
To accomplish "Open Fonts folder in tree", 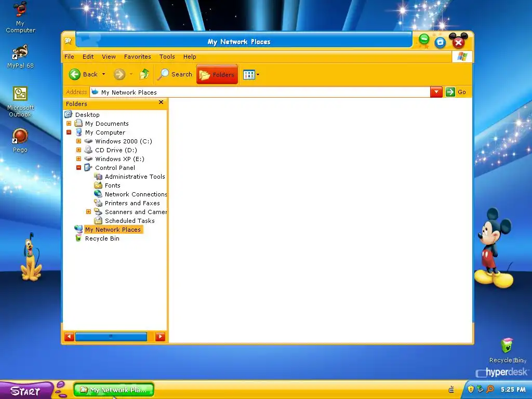I will click(x=112, y=185).
